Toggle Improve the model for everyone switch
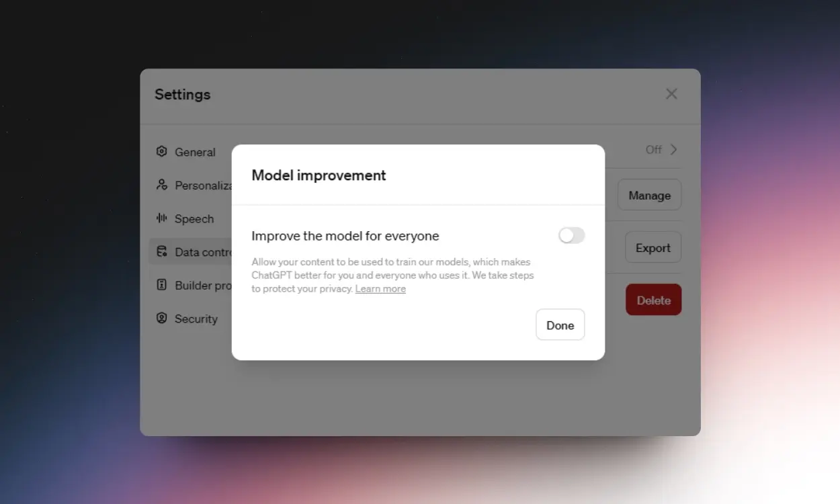This screenshot has width=840, height=504. (572, 235)
